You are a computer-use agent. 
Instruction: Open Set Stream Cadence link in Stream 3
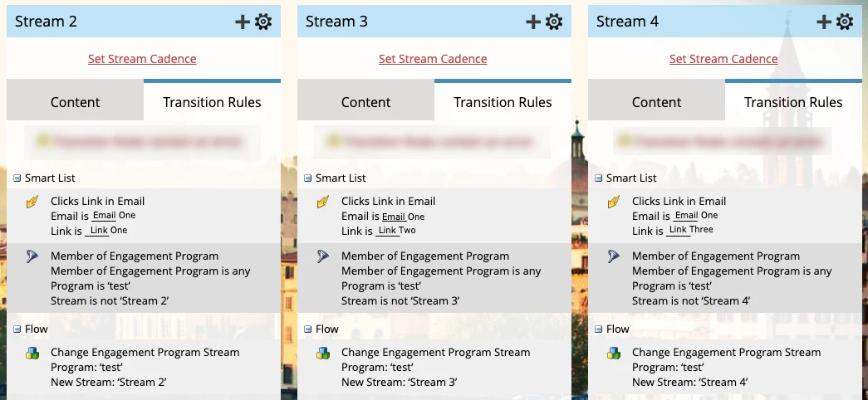coord(433,59)
